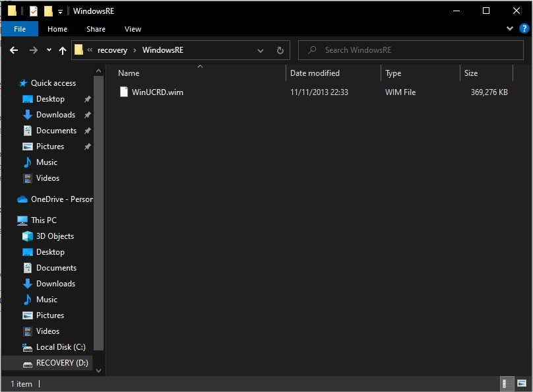
Task: Open the Customize Quick Access Toolbar dropdown
Action: (60, 12)
